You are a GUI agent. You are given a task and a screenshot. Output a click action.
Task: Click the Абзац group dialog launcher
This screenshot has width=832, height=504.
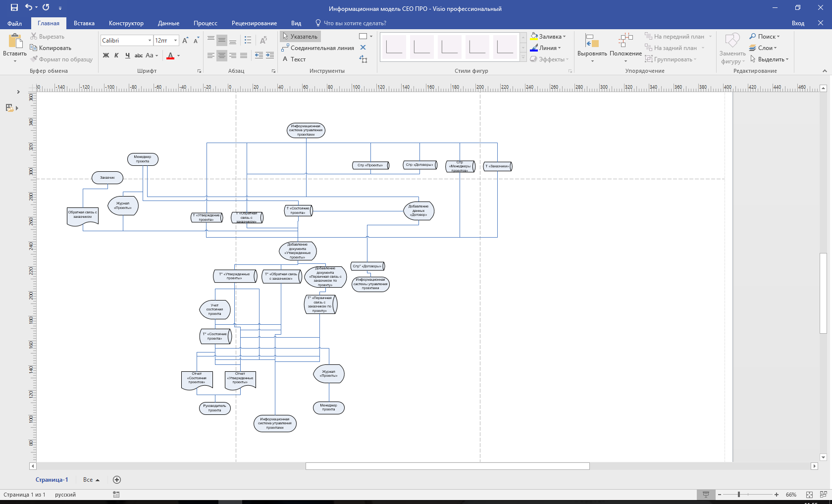(x=273, y=71)
